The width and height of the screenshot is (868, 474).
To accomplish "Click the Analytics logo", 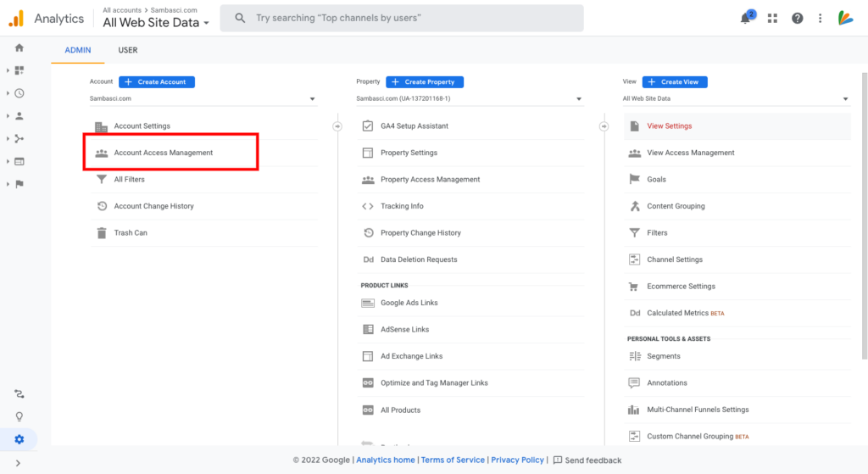I will click(16, 19).
